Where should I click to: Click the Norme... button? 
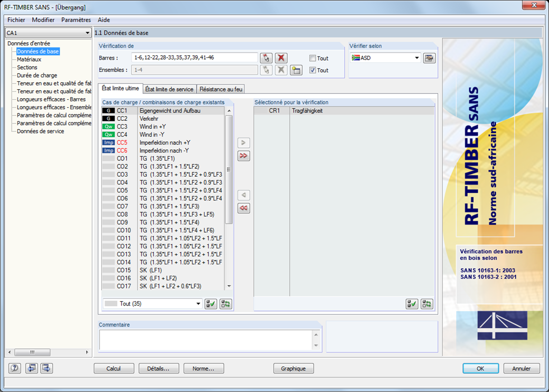203,369
